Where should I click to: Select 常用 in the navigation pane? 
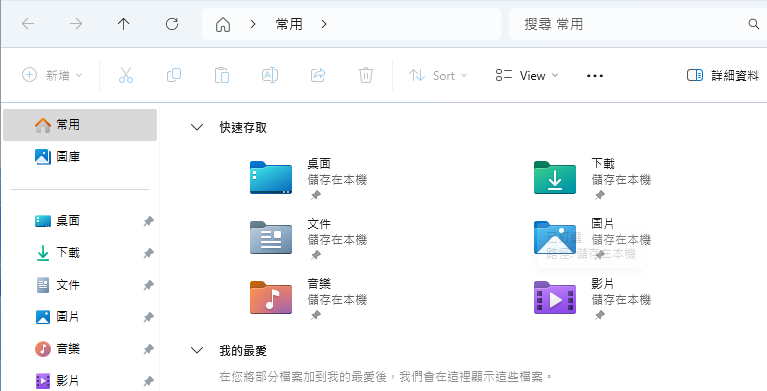pyautogui.click(x=80, y=125)
